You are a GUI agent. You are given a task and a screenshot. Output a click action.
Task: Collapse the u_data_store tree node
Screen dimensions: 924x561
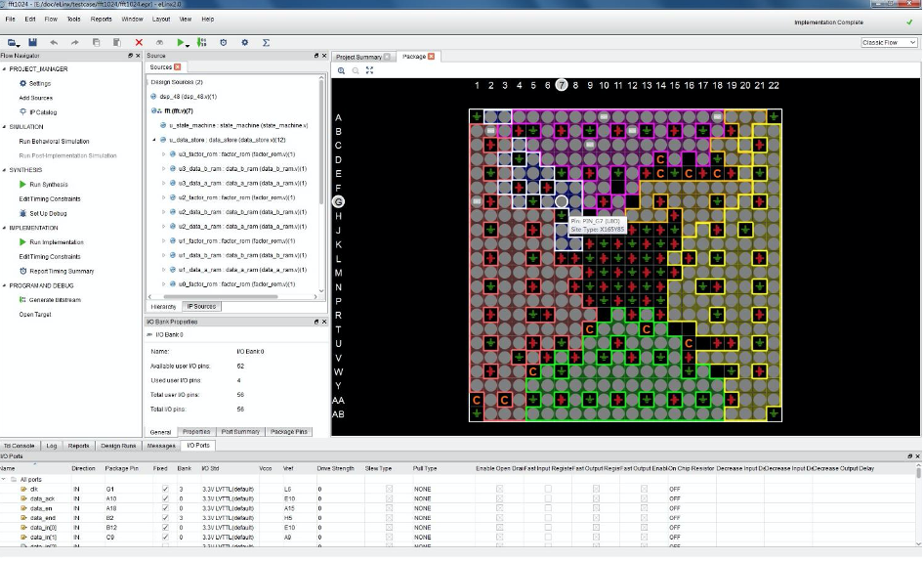(154, 140)
